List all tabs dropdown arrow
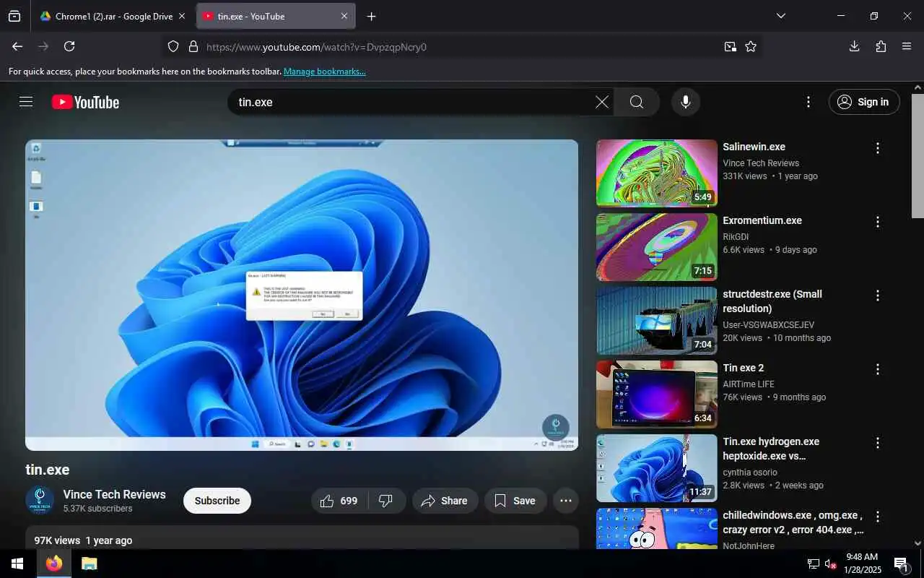Screen dimensions: 924x578 [780, 16]
